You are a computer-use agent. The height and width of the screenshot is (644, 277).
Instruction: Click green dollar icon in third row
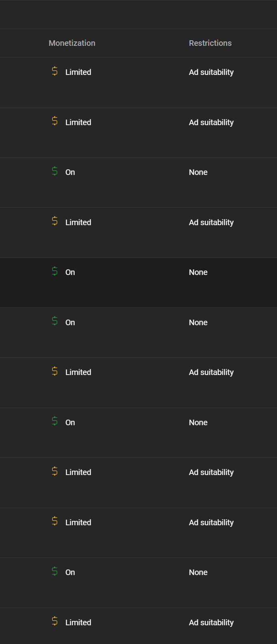click(x=55, y=171)
